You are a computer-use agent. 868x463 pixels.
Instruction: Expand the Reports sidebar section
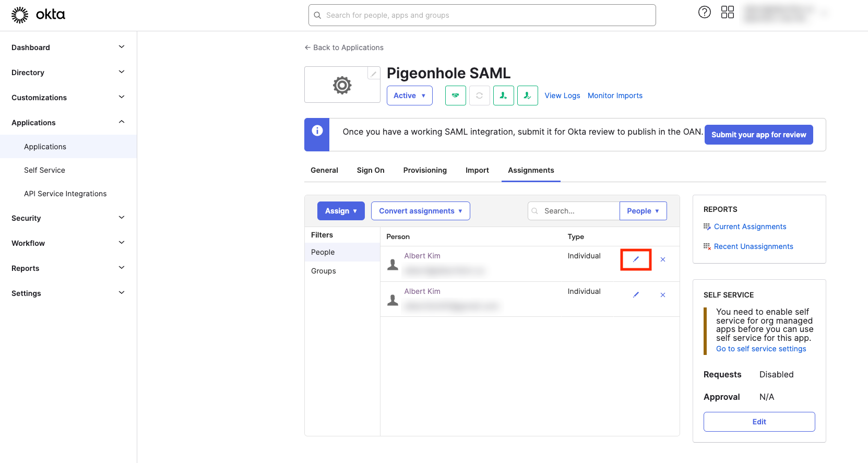click(x=68, y=268)
